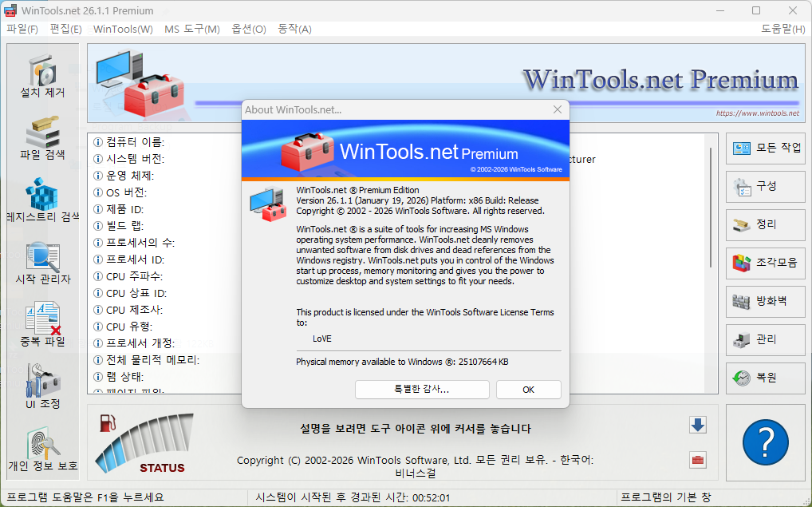
Task: Click the info icon beside OS 버전
Action: [98, 192]
